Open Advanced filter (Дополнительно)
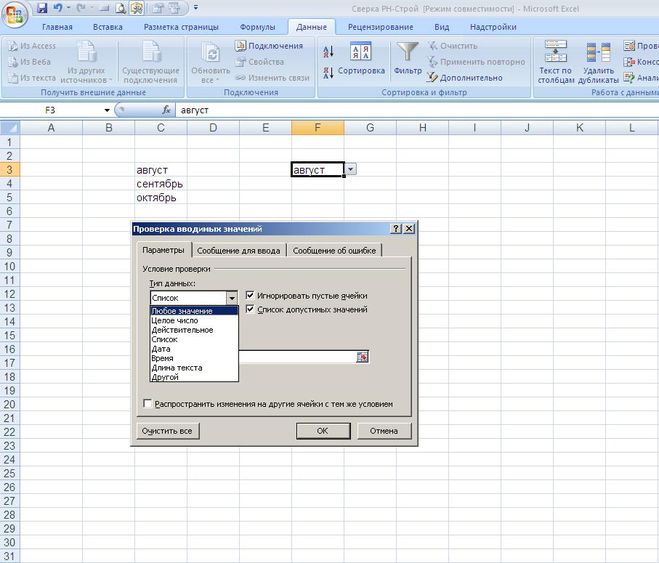 464,78
